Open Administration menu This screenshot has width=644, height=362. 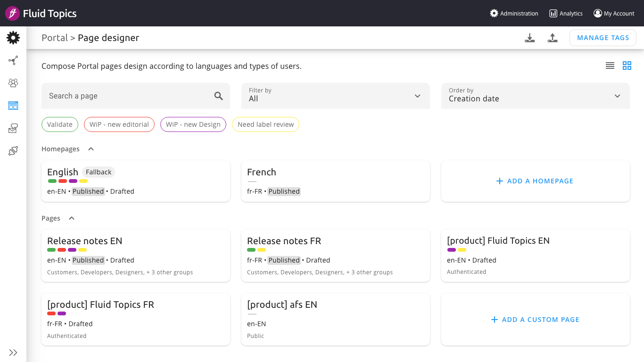pos(514,13)
